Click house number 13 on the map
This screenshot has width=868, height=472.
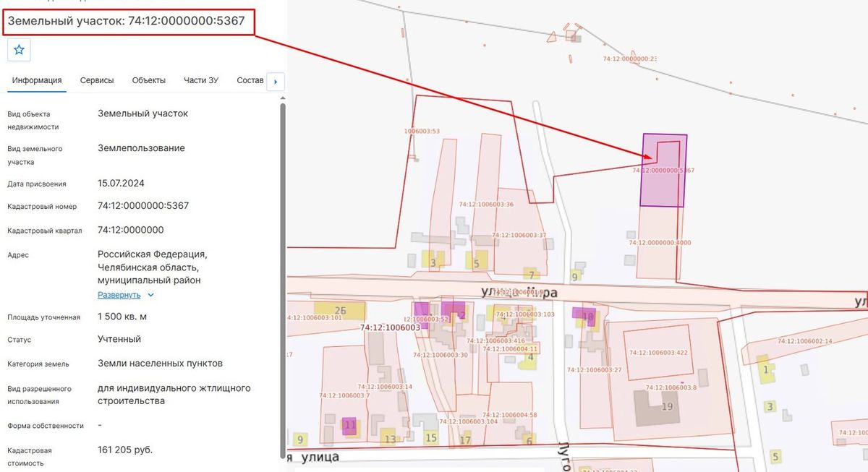(390, 439)
